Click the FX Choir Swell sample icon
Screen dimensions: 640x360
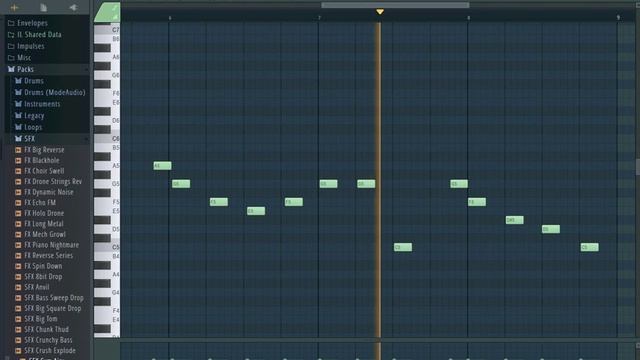tap(18, 171)
